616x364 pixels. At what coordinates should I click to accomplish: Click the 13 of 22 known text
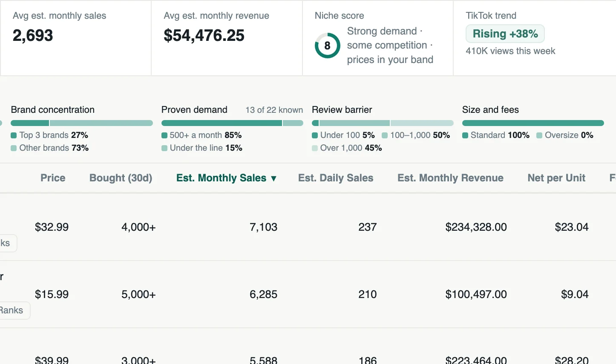(274, 110)
